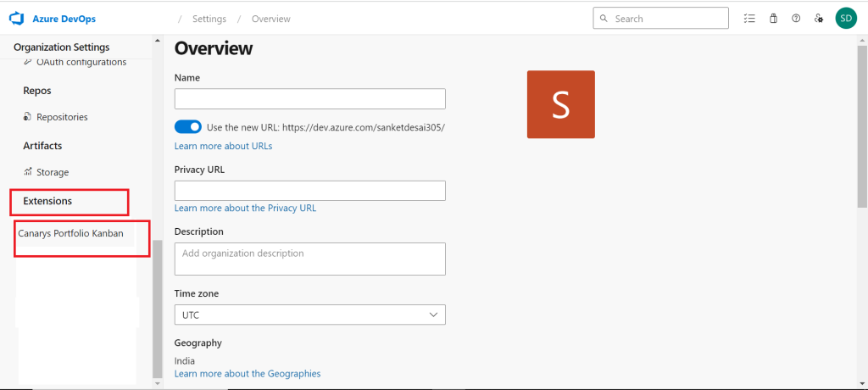Expand the Time zone UTC dropdown
Image resolution: width=868 pixels, height=390 pixels.
coord(309,315)
